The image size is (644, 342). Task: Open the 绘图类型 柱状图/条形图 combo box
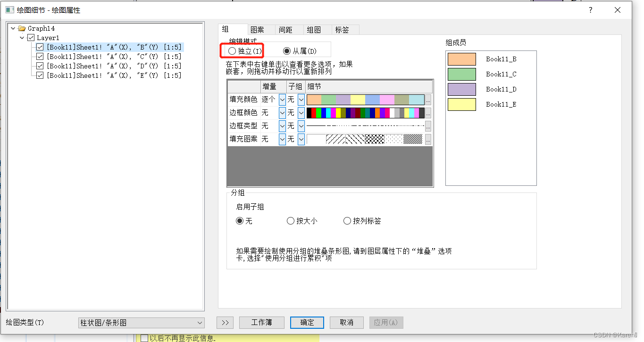point(141,323)
